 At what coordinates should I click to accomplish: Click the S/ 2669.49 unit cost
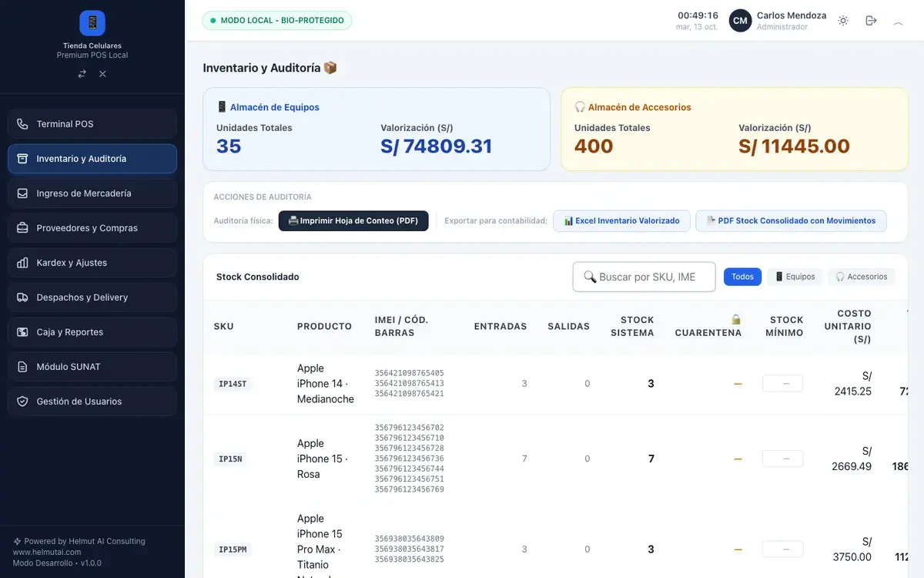coord(852,459)
